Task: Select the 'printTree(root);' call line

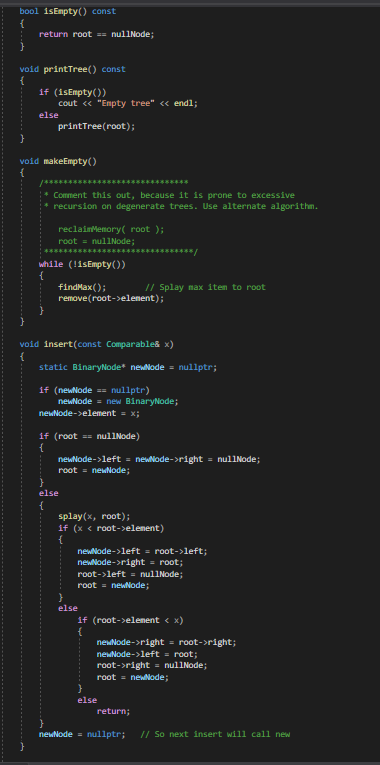Action: click(x=97, y=126)
